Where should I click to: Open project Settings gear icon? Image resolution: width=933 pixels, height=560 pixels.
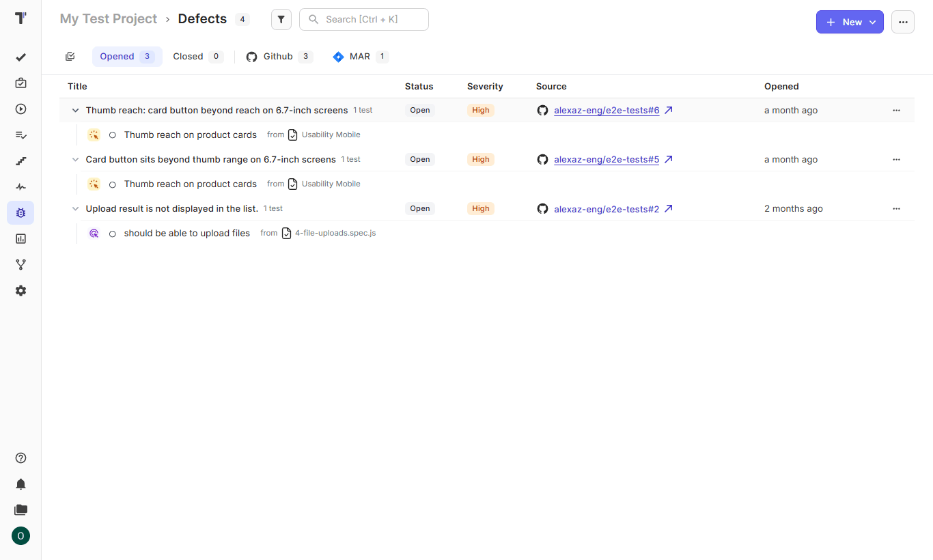[x=20, y=291]
